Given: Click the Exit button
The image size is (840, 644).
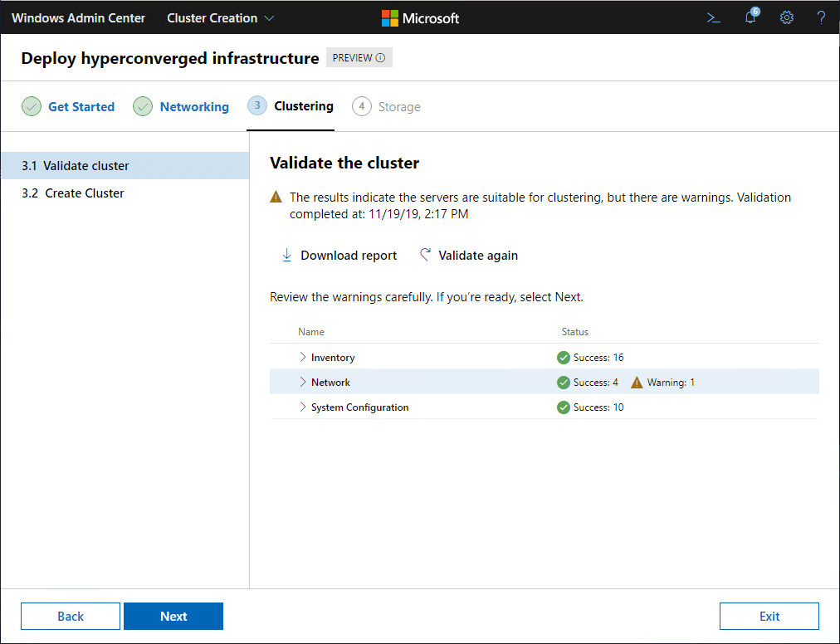Looking at the screenshot, I should pyautogui.click(x=769, y=616).
